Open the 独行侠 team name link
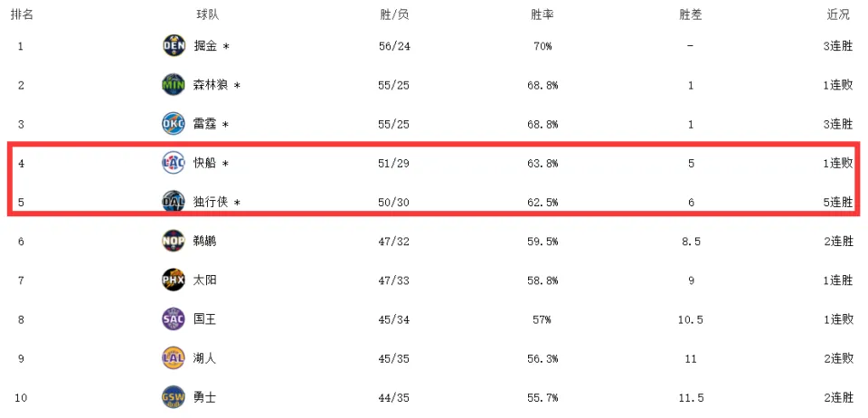 (211, 202)
